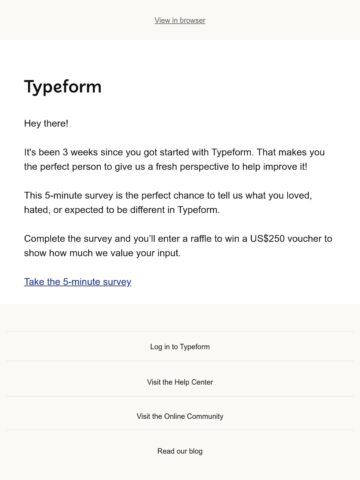Click 'hated, or expected to be different' text
This screenshot has height=480, width=360.
tap(95, 210)
